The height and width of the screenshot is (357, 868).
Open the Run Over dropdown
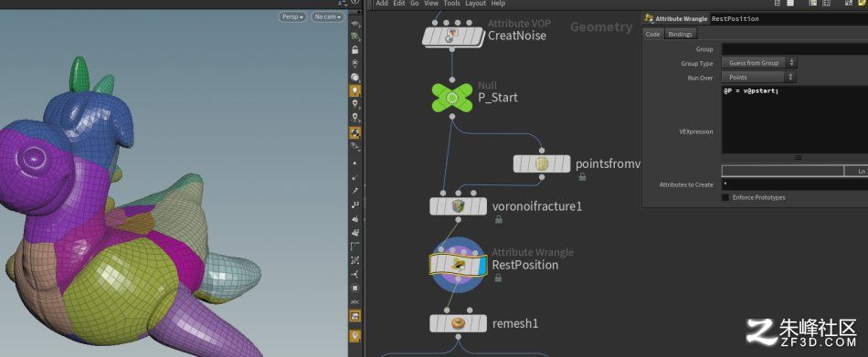click(759, 78)
